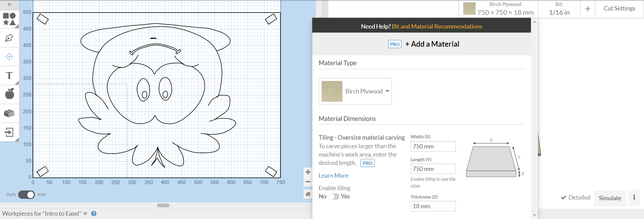Image resolution: width=644 pixels, height=219 pixels.
Task: Select the octopus drawing's left eye
Action: tap(144, 90)
